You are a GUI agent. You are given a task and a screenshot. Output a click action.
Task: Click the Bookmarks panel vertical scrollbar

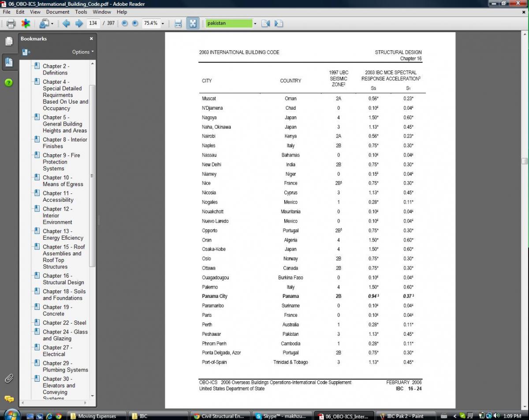92,176
